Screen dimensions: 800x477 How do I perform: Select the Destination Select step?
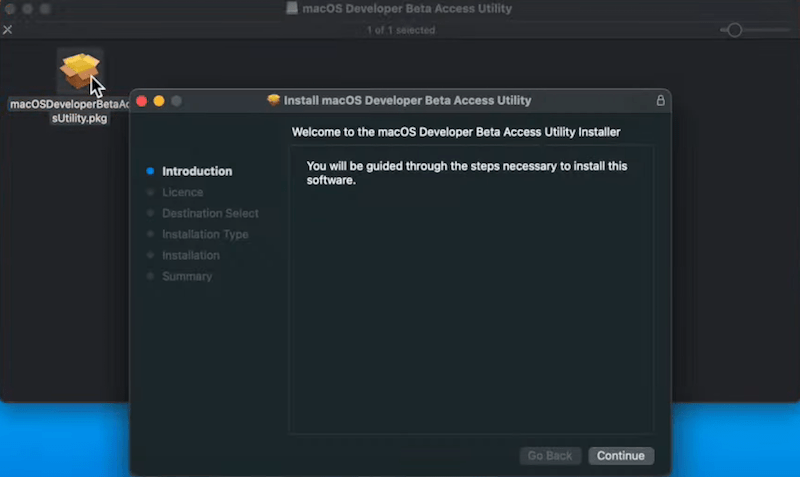click(x=210, y=213)
